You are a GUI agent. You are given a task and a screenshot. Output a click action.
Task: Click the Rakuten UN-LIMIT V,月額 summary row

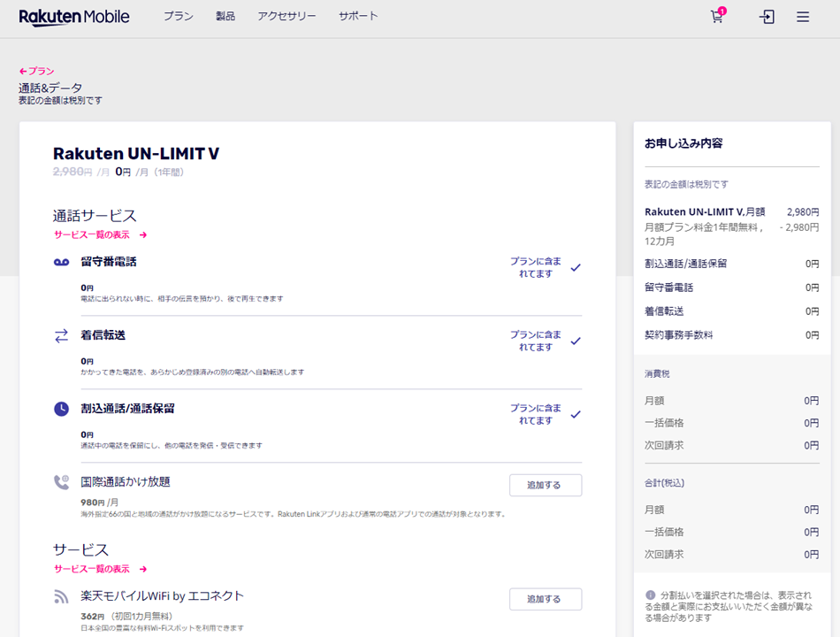(x=732, y=211)
